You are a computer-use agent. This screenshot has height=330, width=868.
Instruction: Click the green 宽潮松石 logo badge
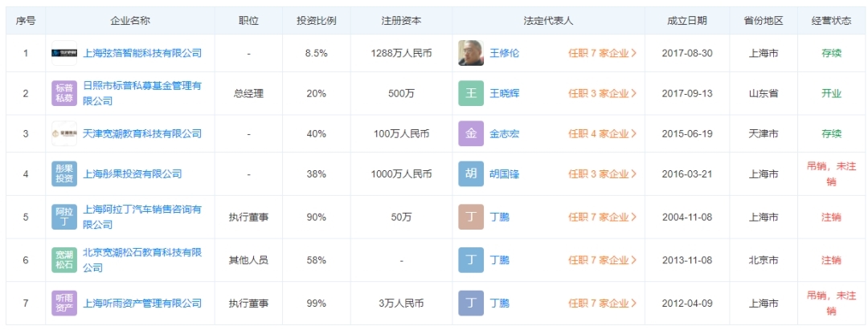click(64, 260)
